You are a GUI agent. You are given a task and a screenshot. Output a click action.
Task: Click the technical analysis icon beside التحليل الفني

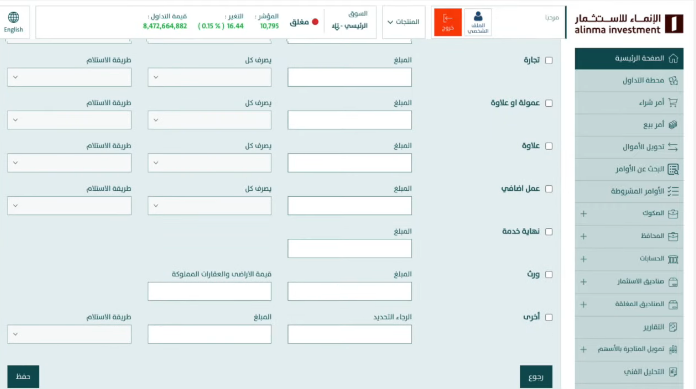pyautogui.click(x=673, y=372)
